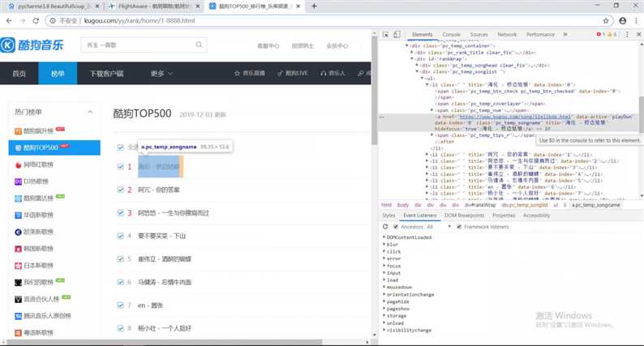The width and height of the screenshot is (644, 346).
Task: Open a new browser tab with plus icon
Action: [x=314, y=6]
